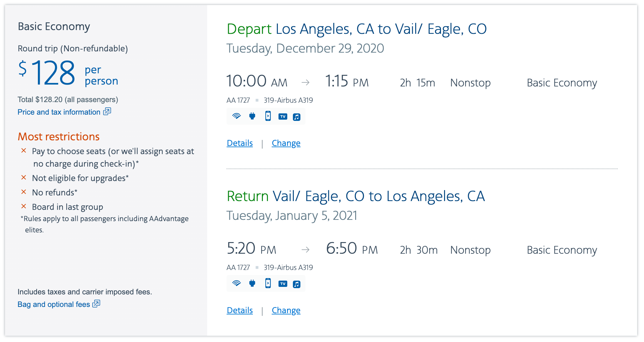The height and width of the screenshot is (342, 644).
Task: Open Details for the return flight
Action: (x=240, y=310)
